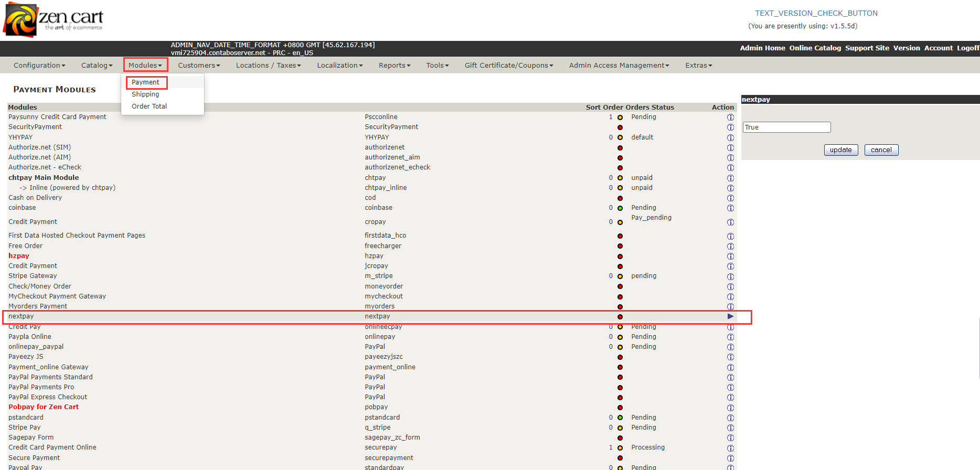This screenshot has height=470, width=980.
Task: Click info icon for MyCheckout Payment Gateway
Action: click(730, 296)
